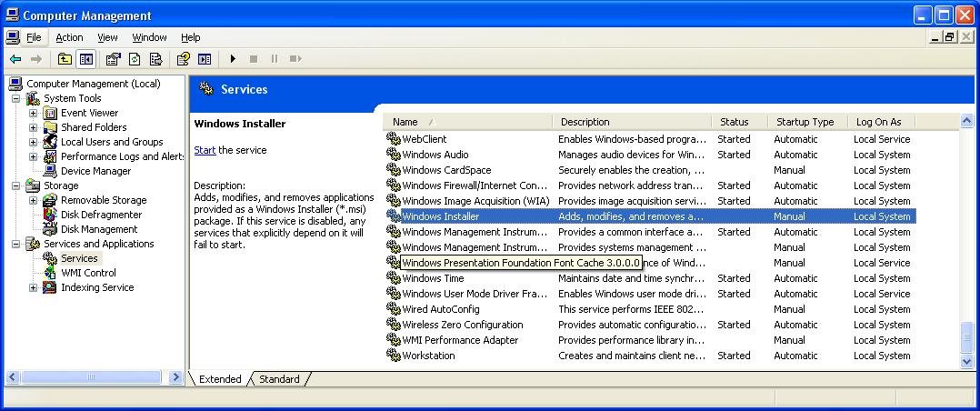980x411 pixels.
Task: Open the Help menu
Action: coord(191,37)
